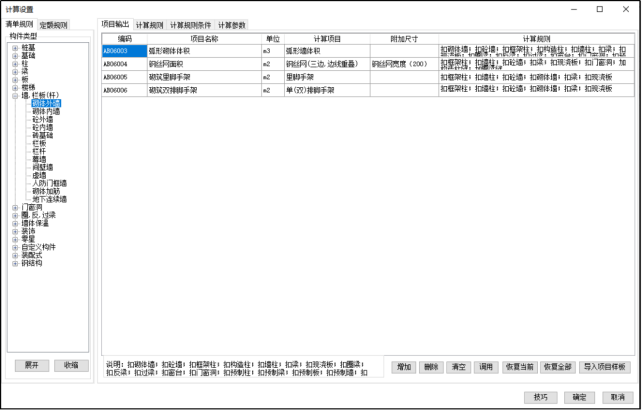642x410 pixels.
Task: Open the 计算规则 tab
Action: [150, 24]
